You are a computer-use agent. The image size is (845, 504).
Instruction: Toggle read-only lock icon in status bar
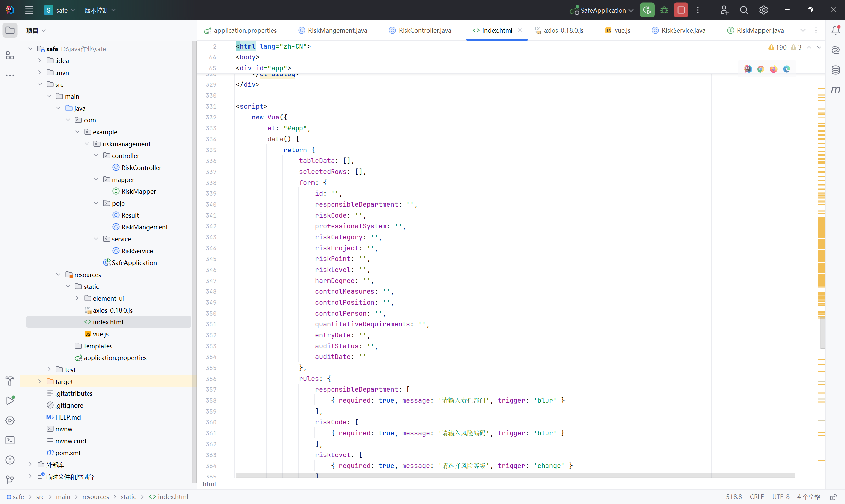click(833, 497)
